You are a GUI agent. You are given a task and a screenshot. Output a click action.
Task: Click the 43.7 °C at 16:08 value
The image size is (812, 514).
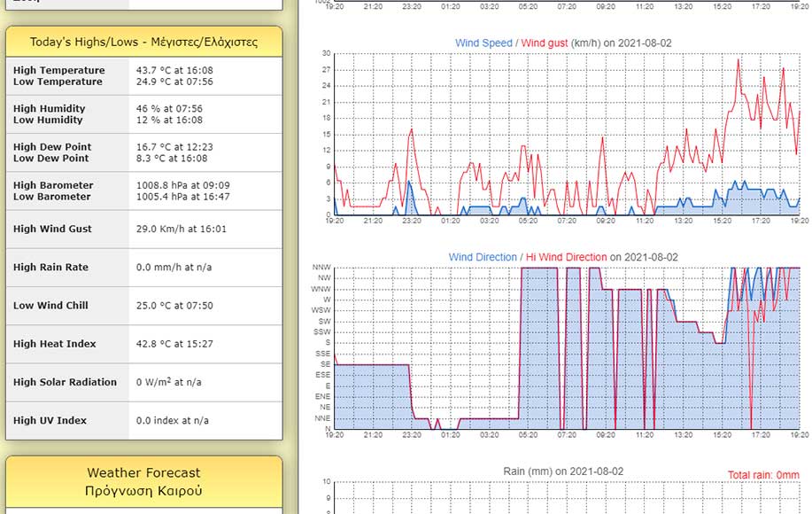pos(174,70)
